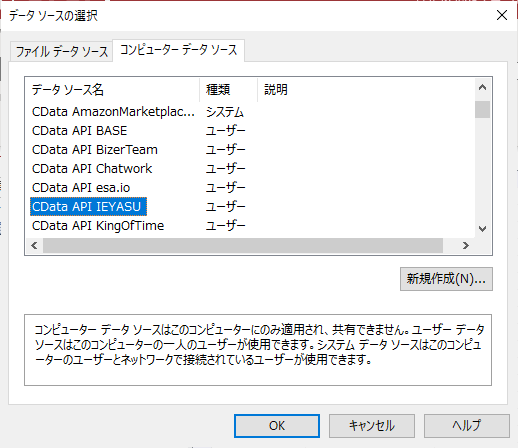Viewport: 518px width, 448px height.
Task: Click the highlighted CData API IEYASU row
Action: tap(88, 207)
